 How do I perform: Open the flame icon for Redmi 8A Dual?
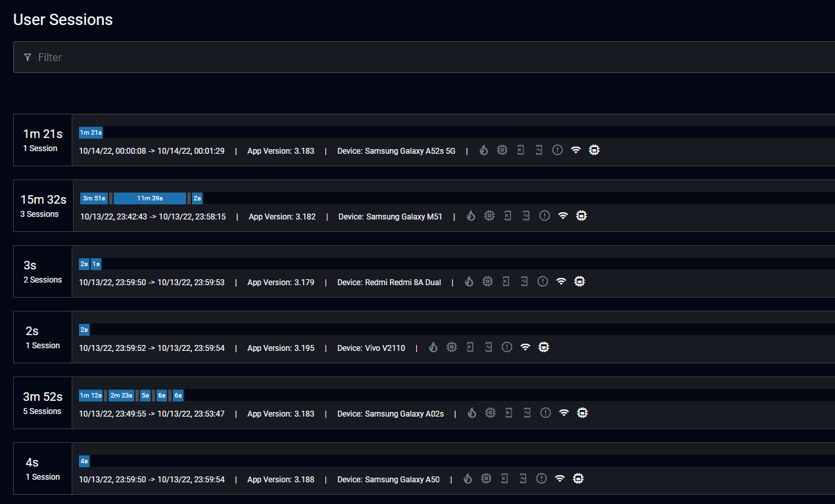[x=469, y=281]
